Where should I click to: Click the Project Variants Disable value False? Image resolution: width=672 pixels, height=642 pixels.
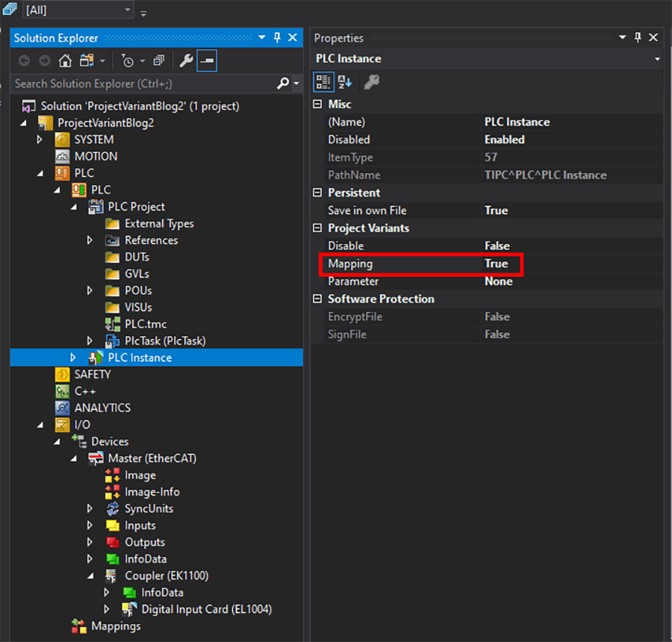point(497,246)
